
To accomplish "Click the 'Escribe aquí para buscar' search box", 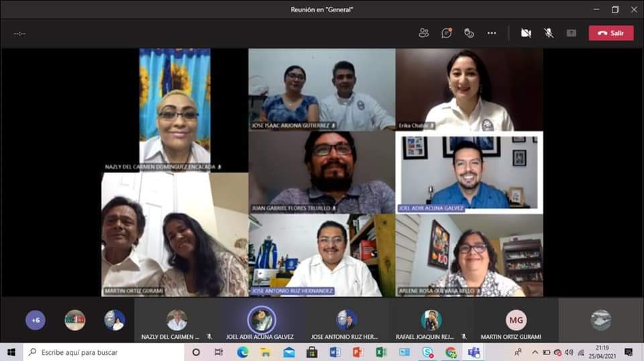I will click(103, 352).
